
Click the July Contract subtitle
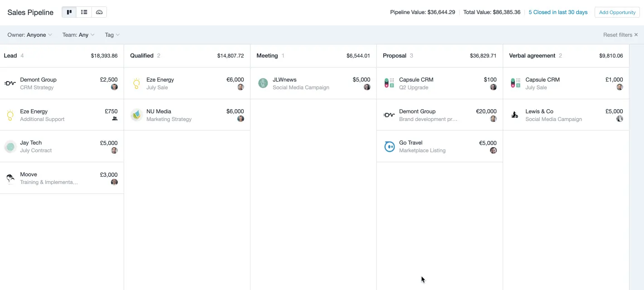click(x=36, y=150)
